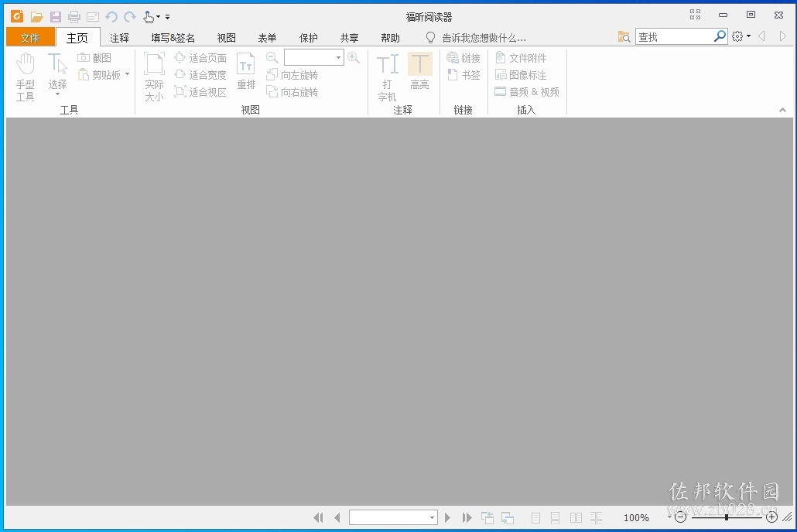Go to next page in status bar
The width and height of the screenshot is (797, 532).
click(447, 518)
